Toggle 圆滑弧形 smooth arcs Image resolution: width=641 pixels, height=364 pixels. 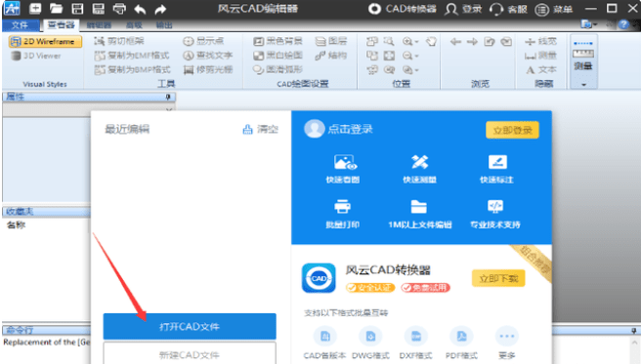click(x=278, y=70)
